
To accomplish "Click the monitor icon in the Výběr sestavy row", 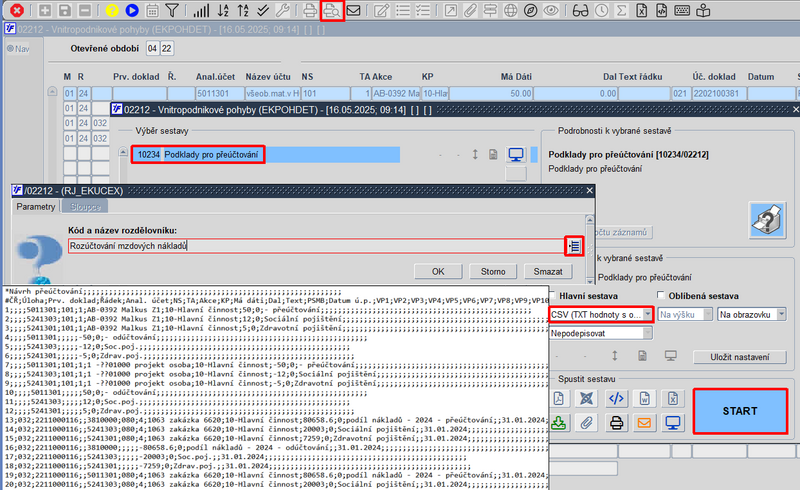I will coord(516,155).
